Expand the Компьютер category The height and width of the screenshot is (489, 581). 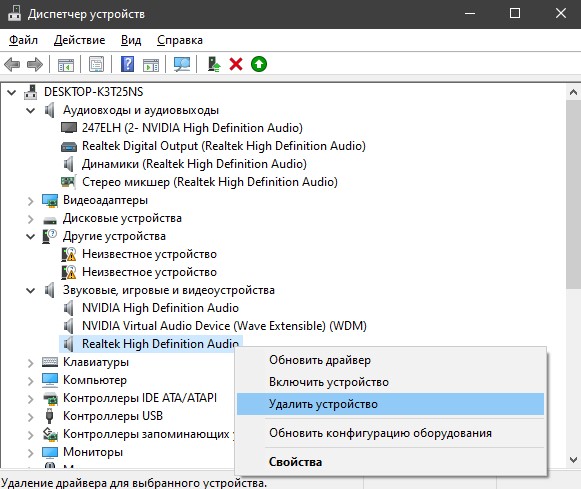coord(31,380)
